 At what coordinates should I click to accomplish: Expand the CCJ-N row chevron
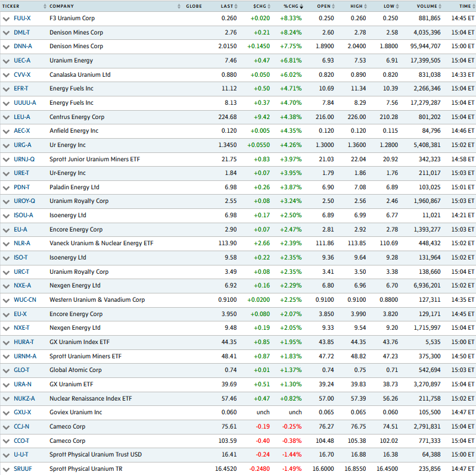coord(6,427)
